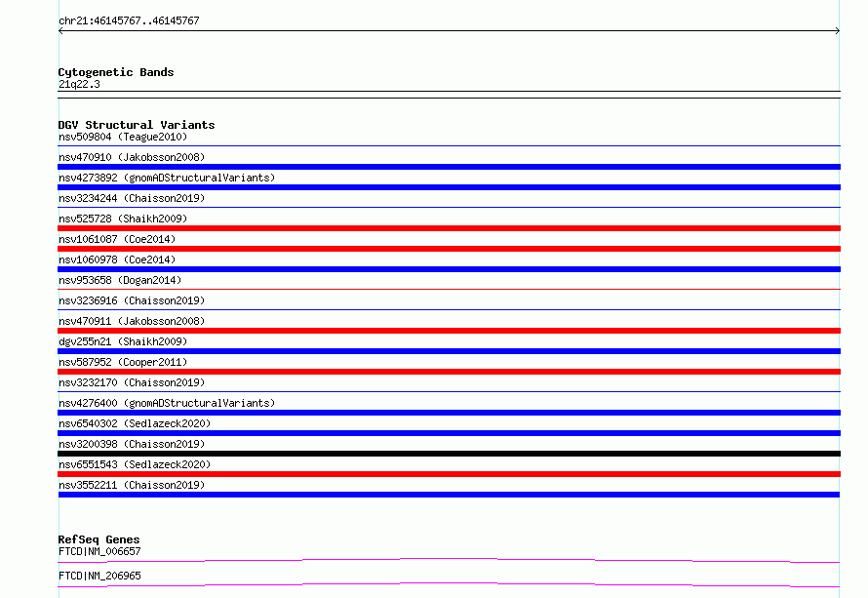Click the magenta line for FTCD|NM_006657
868x598 pixels.
[449, 560]
